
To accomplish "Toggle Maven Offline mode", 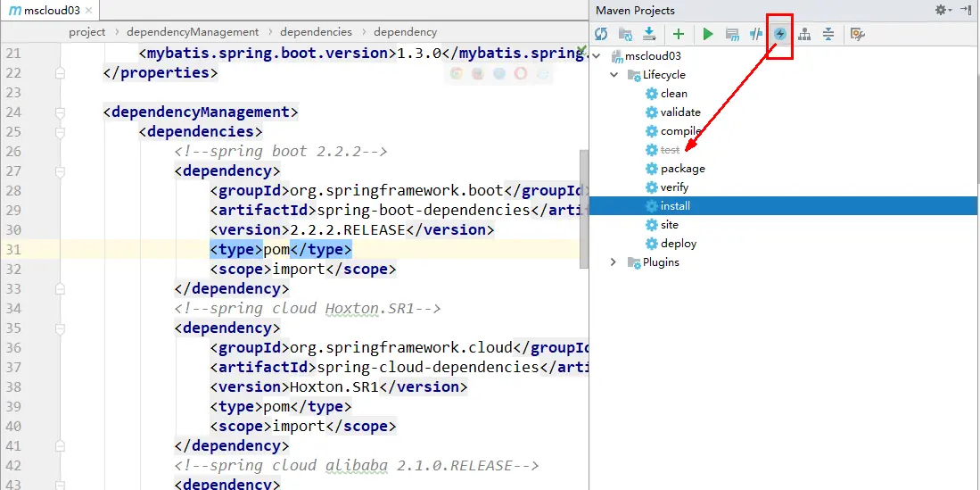I will [756, 34].
